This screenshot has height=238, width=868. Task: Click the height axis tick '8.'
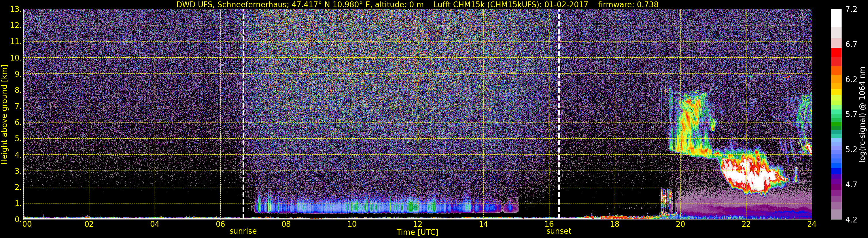point(18,90)
